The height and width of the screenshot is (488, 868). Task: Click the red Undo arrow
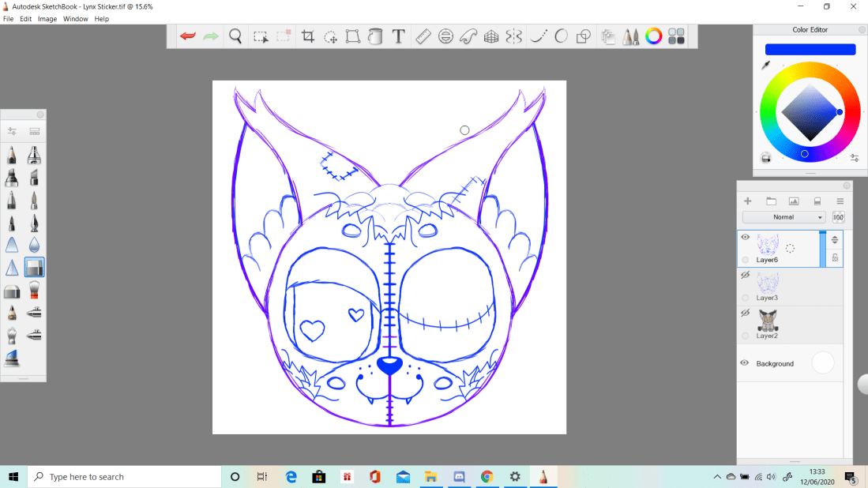[188, 36]
